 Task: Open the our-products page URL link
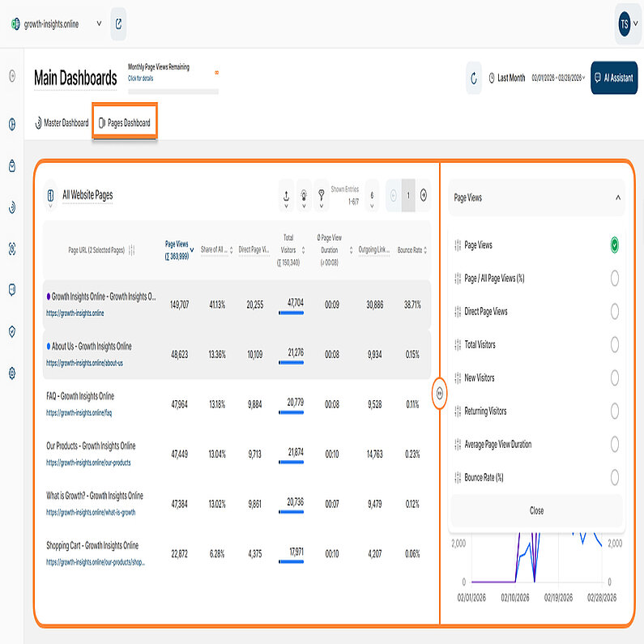(88, 463)
